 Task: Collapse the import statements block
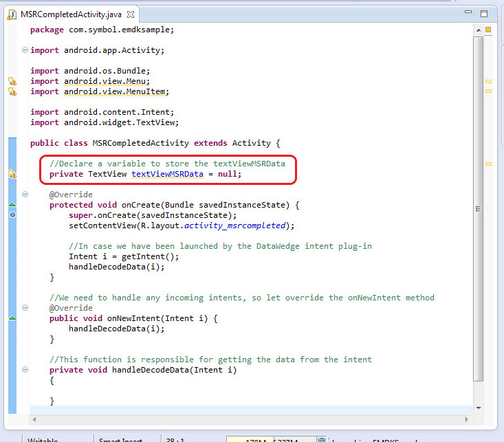pos(25,50)
